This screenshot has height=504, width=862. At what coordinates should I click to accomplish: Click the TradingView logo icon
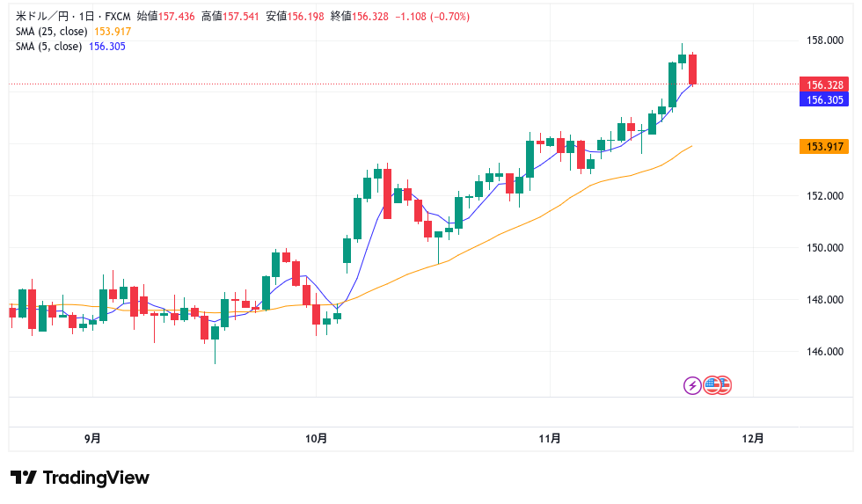[x=24, y=478]
